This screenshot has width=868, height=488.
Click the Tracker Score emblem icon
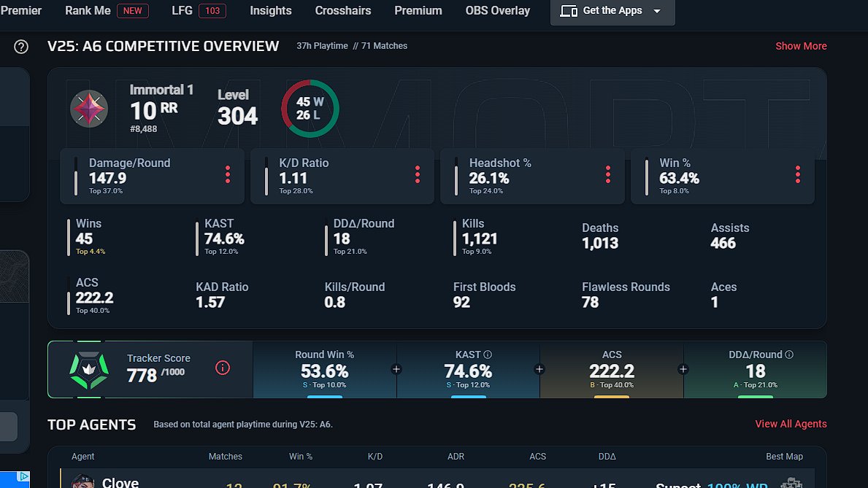88,370
